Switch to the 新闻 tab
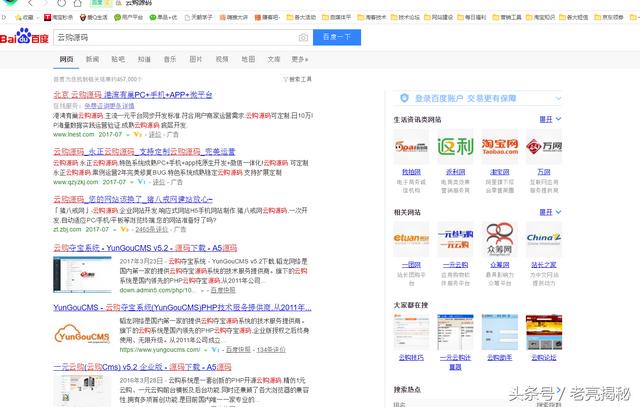The image size is (640, 407). 92,59
